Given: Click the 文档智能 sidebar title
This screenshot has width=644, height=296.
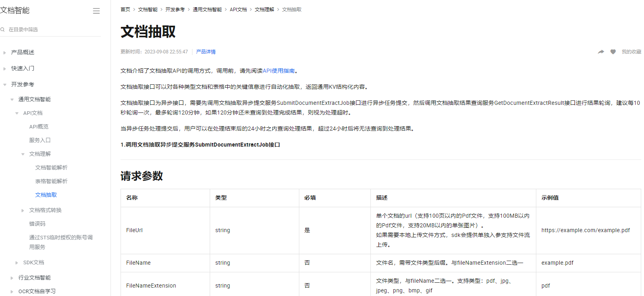Looking at the screenshot, I should [x=15, y=10].
